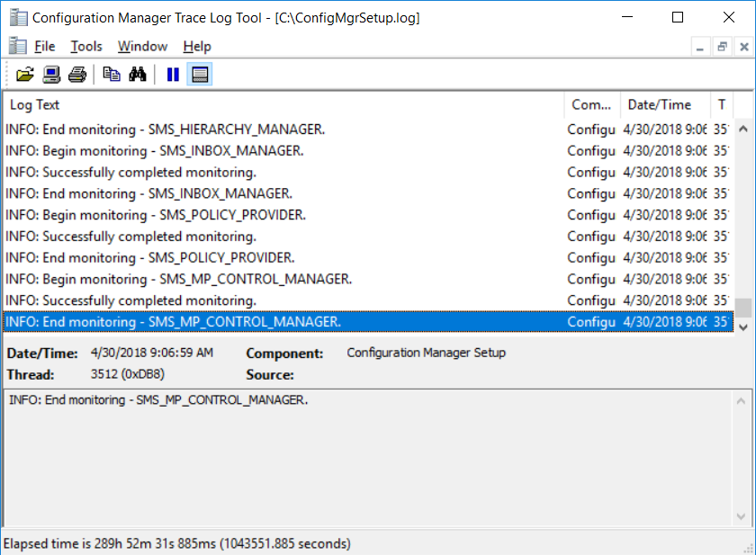Image resolution: width=756 pixels, height=555 pixels.
Task: Maximize the Trace Log Tool window
Action: coord(678,17)
